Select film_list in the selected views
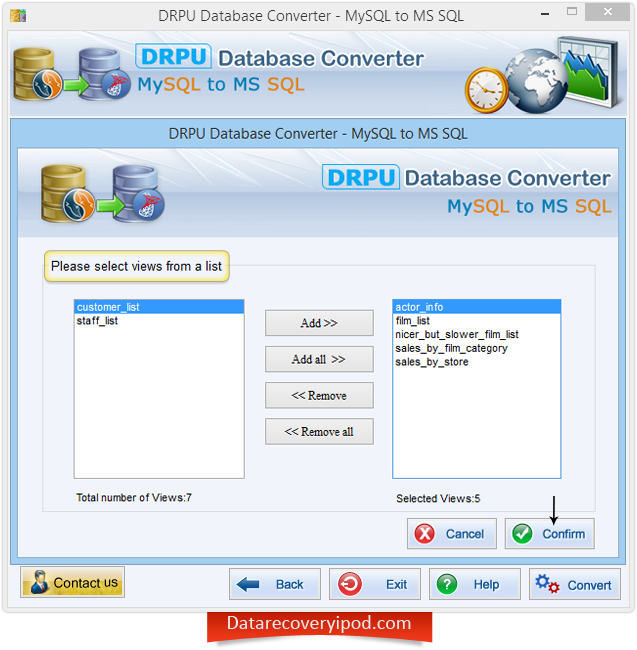 pos(477,321)
